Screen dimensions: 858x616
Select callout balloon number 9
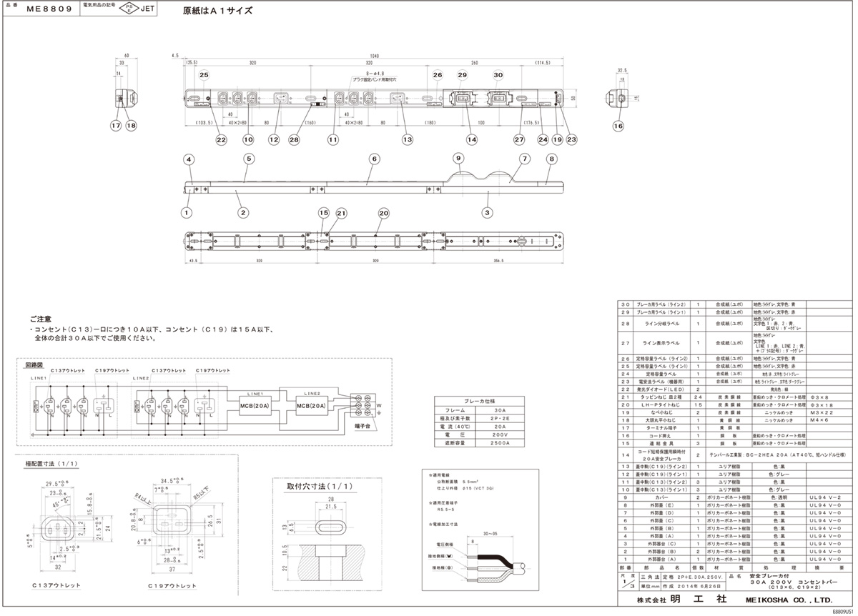point(458,158)
